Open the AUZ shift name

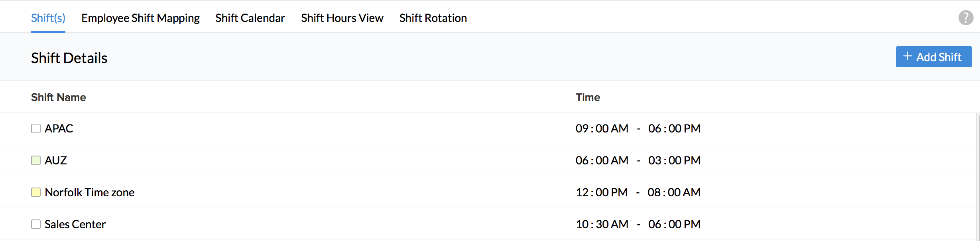point(56,160)
